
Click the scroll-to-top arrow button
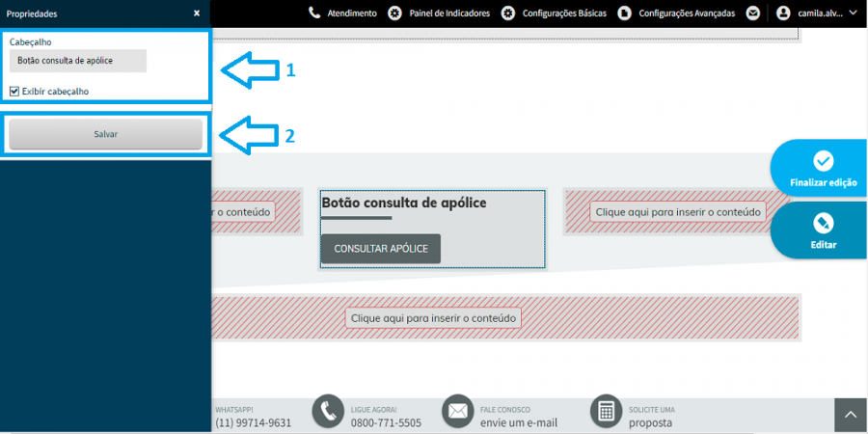851,416
